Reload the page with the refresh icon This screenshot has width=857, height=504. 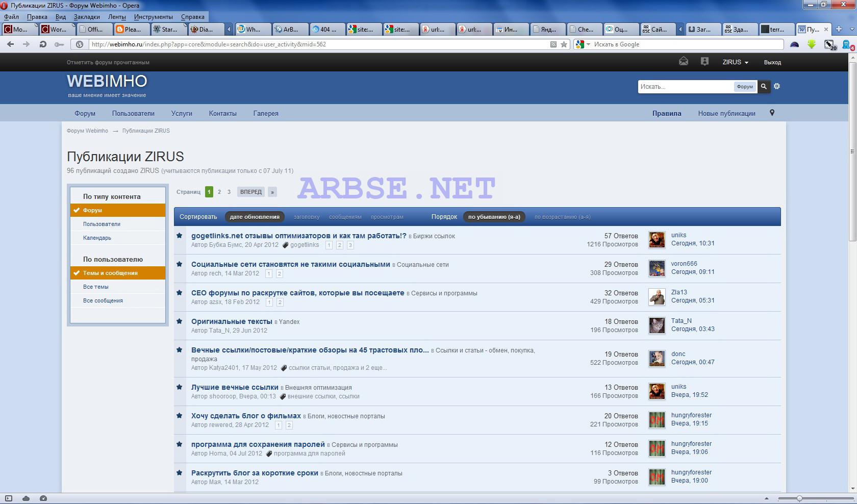[x=43, y=44]
